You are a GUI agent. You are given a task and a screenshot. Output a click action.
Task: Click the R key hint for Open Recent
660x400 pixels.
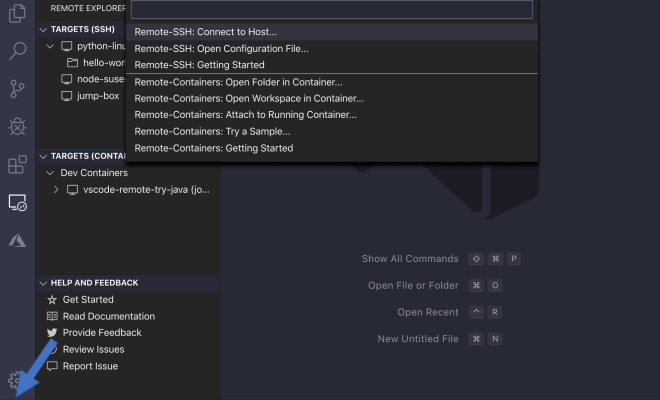pos(495,312)
